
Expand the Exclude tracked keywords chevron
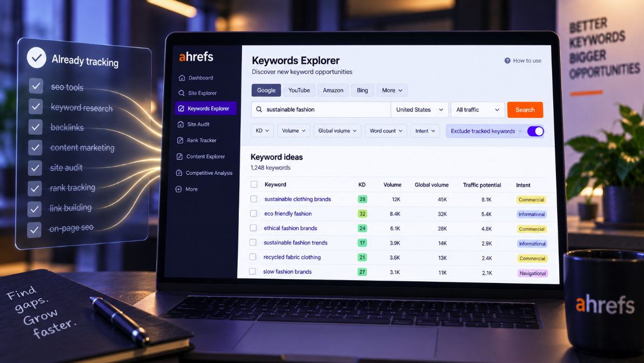pyautogui.click(x=520, y=131)
